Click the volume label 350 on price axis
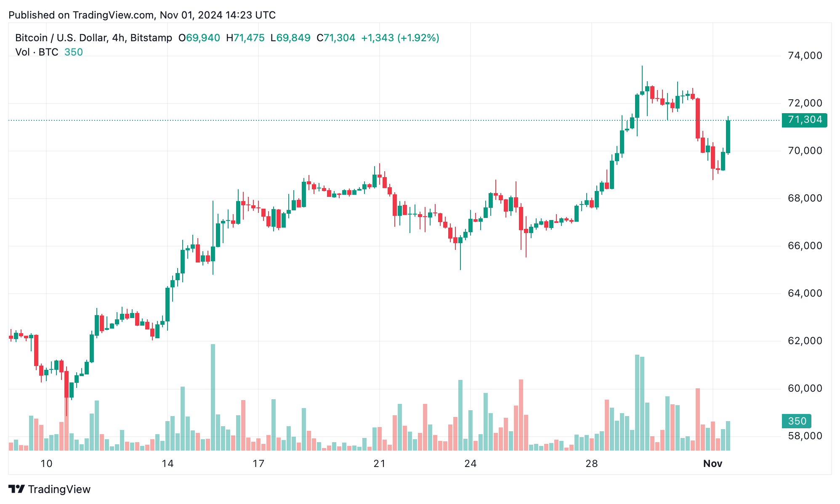 pyautogui.click(x=796, y=421)
